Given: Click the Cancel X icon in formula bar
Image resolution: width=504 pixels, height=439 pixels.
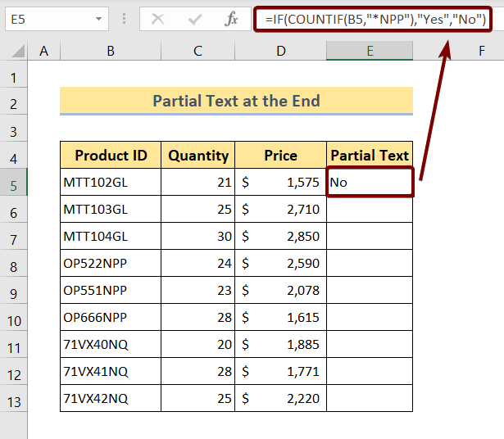Looking at the screenshot, I should point(157,18).
